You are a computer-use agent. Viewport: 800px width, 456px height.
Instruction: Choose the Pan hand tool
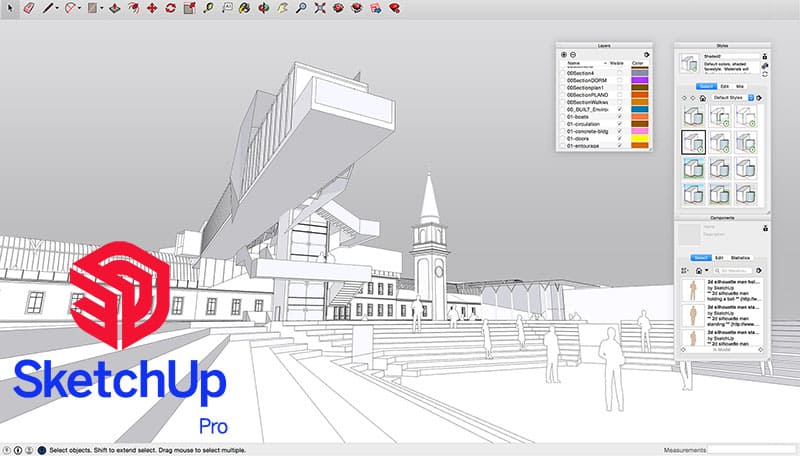[x=282, y=8]
